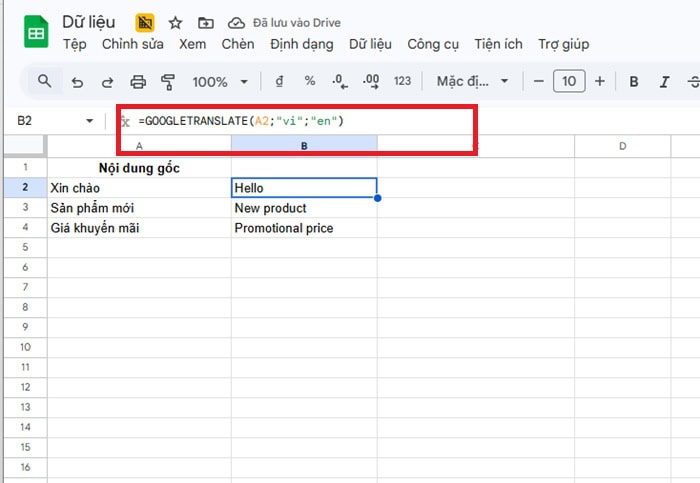Activate the paint format tool

click(x=168, y=82)
